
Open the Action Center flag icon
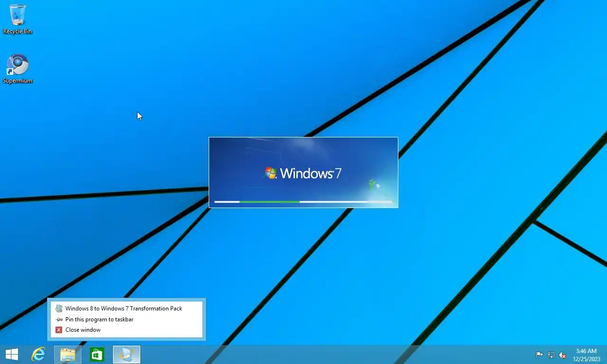(540, 355)
